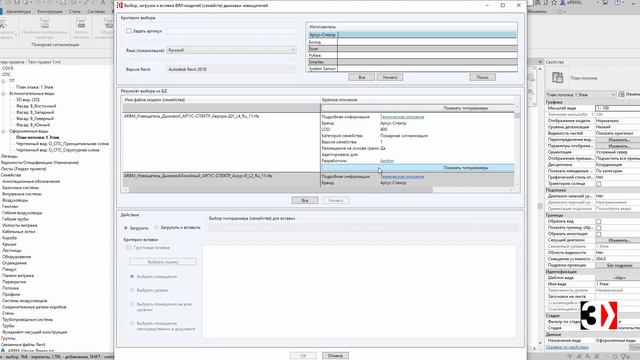Open the language (локализация) dropdown showing Русский
Image resolution: width=640 pixels, height=360 pixels.
point(231,50)
